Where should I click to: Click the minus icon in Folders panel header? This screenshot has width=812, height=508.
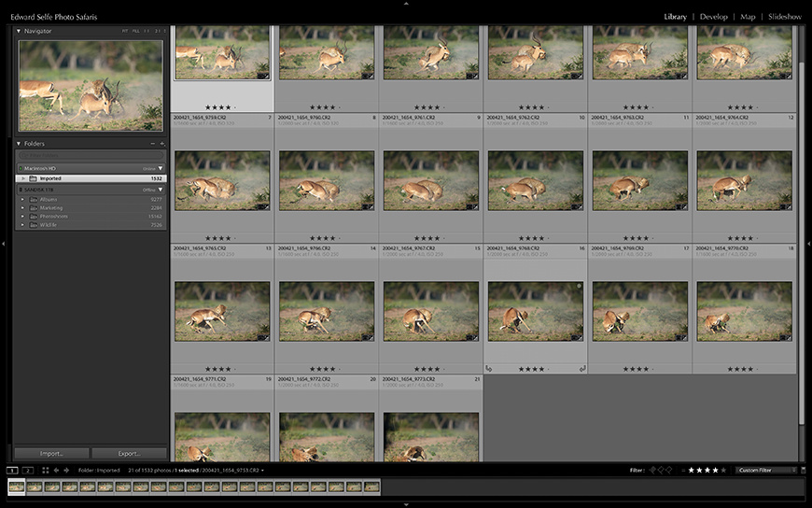(153, 144)
